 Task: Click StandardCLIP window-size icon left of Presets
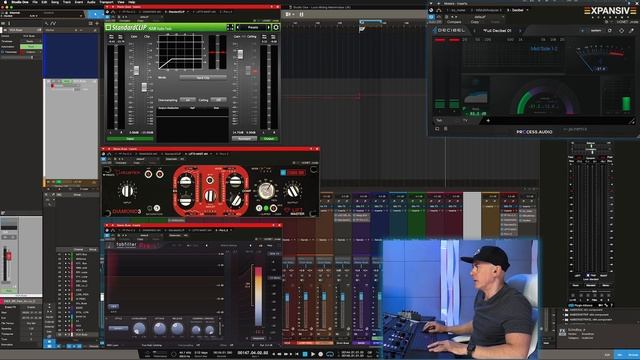[230, 27]
